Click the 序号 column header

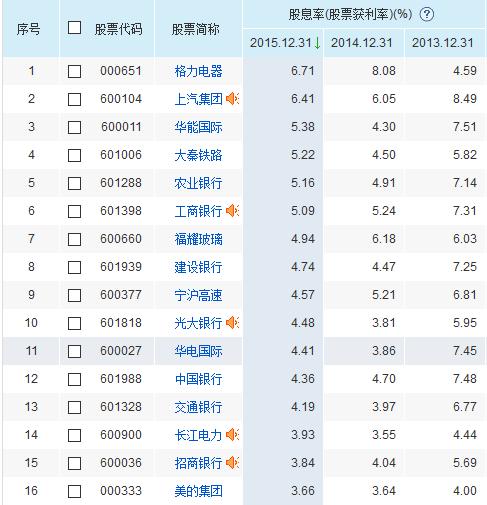point(29,29)
